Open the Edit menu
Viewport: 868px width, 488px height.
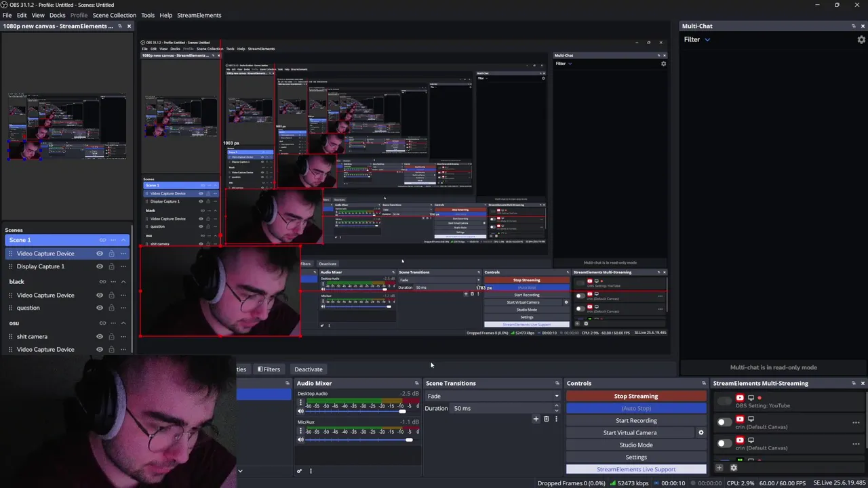22,15
